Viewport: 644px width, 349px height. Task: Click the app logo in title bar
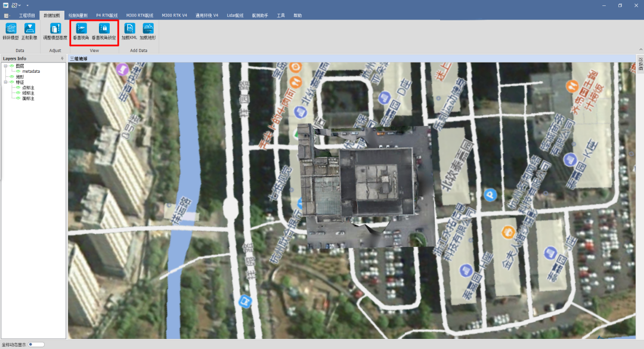(6, 5)
